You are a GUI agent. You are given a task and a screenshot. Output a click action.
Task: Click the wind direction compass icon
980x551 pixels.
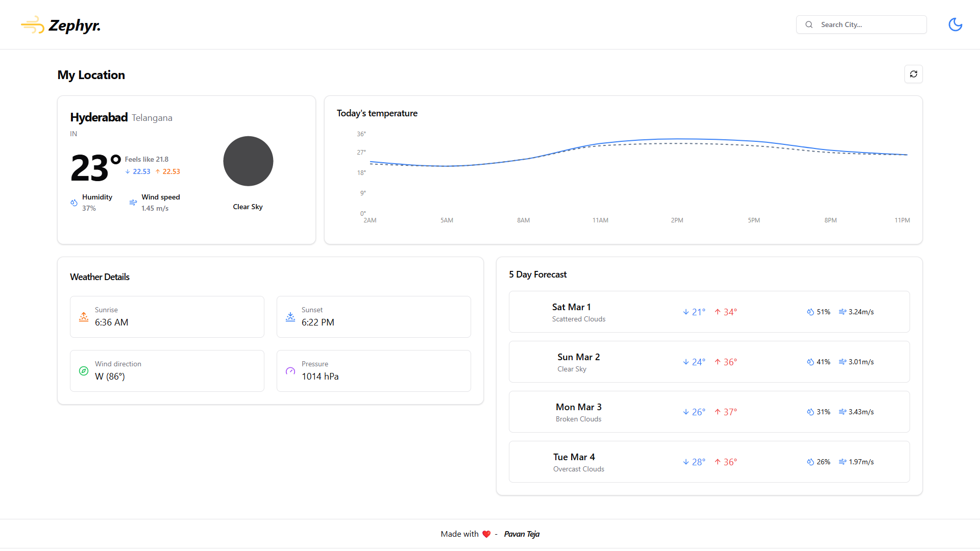84,371
